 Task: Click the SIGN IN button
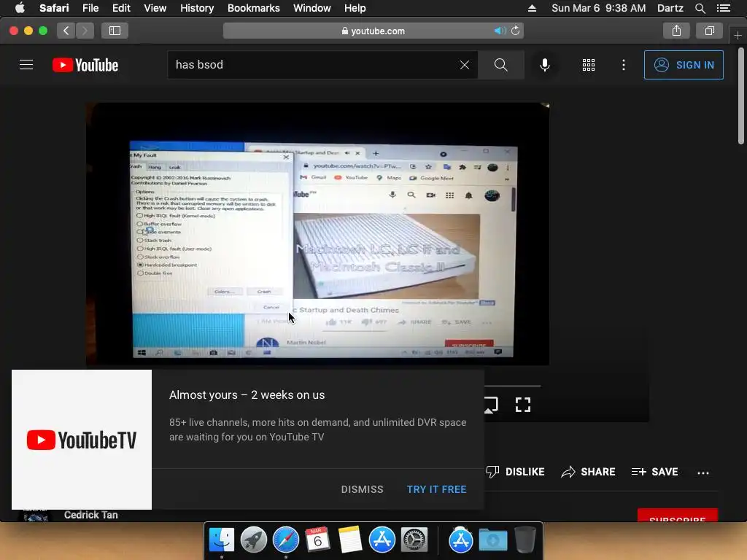pos(684,65)
